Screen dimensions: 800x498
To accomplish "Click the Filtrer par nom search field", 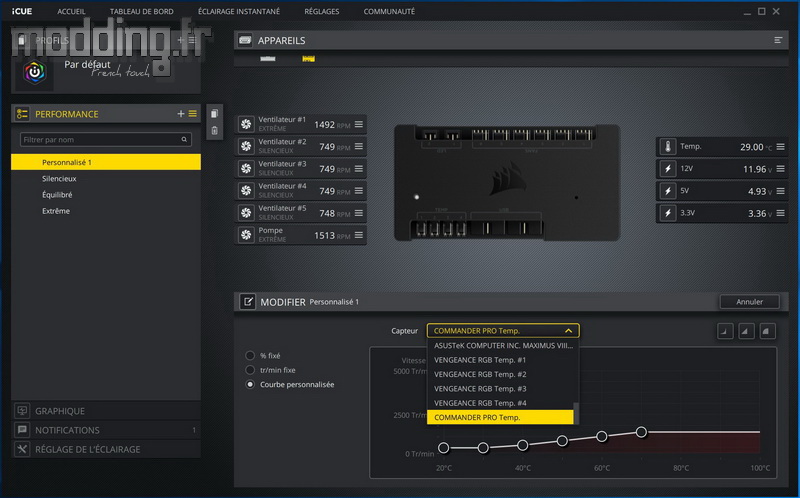I will [x=106, y=139].
